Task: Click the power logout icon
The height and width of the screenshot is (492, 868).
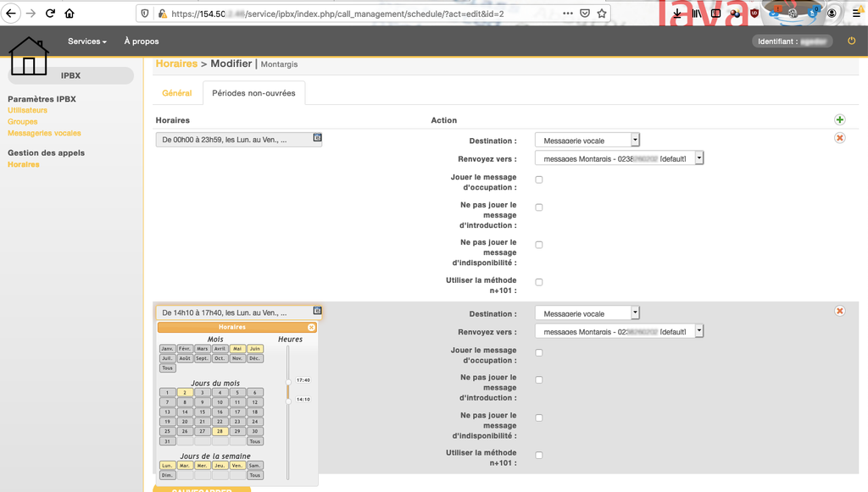Action: click(852, 41)
